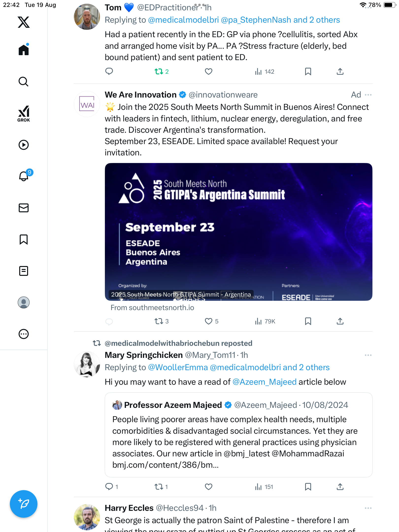Open the sidebar search
Image resolution: width=399 pixels, height=532 pixels.
[24, 82]
